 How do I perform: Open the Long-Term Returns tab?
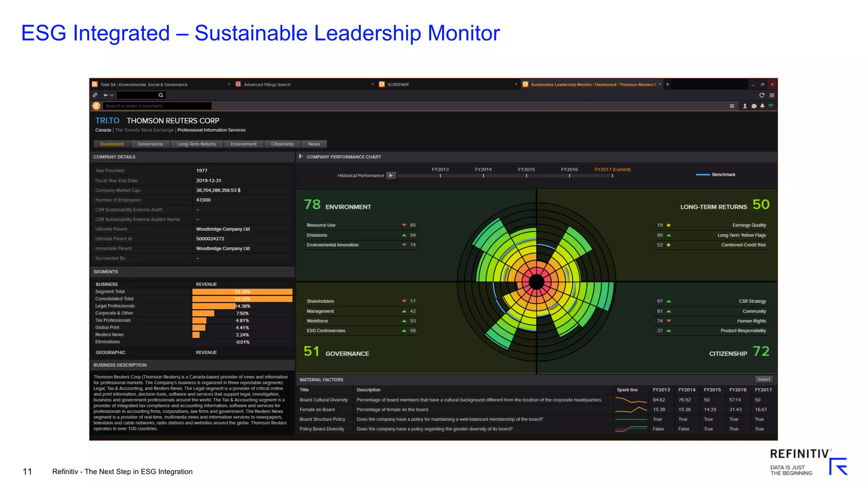pos(197,144)
